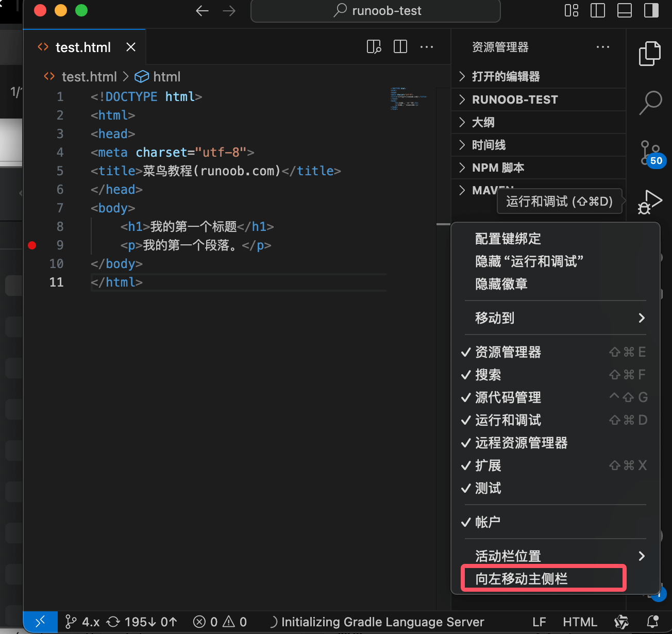Uncheck 搜索 in the context menu
Screen dimensions: 672x634
pyautogui.click(x=488, y=375)
